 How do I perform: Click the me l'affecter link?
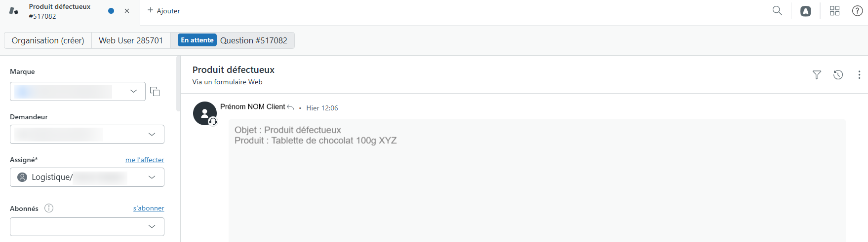145,160
